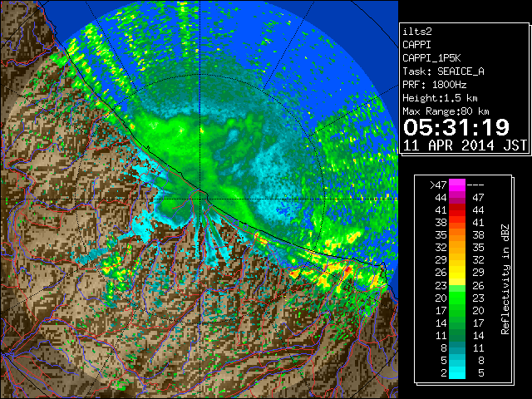Click the "Max Range:80 km" text
Screen dimensions: 532x399
446,111
